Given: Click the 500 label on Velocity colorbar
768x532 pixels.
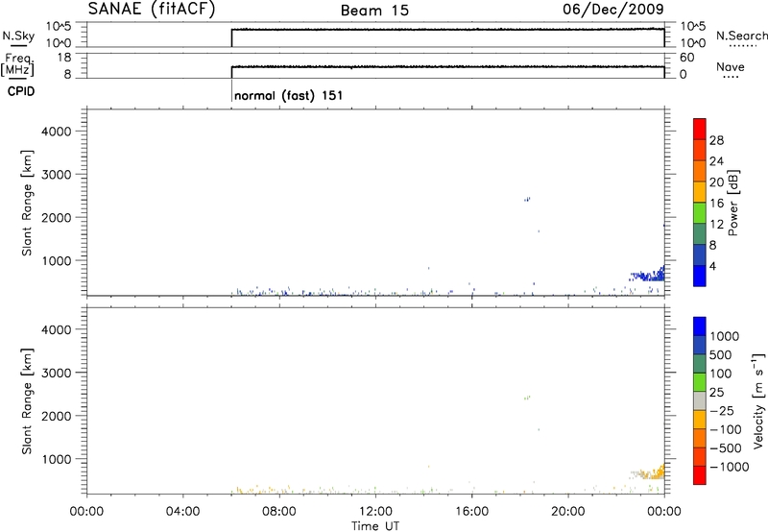Looking at the screenshot, I should (x=719, y=354).
